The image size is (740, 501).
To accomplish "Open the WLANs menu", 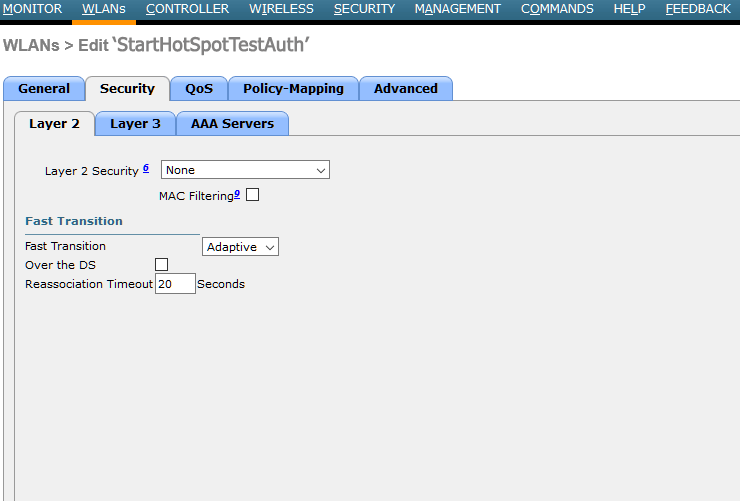I will click(x=104, y=9).
